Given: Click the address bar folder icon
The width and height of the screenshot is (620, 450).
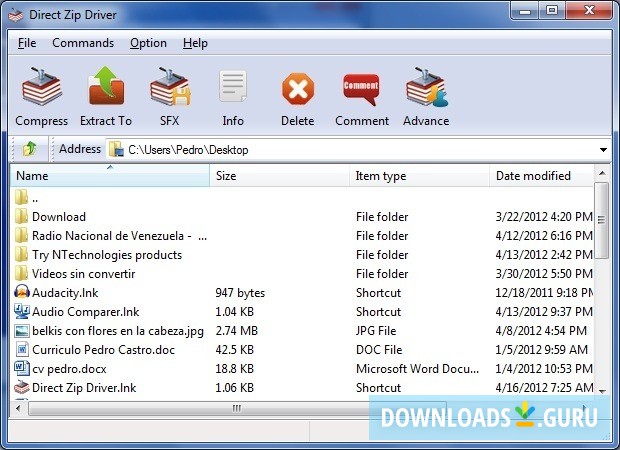Looking at the screenshot, I should point(116,149).
